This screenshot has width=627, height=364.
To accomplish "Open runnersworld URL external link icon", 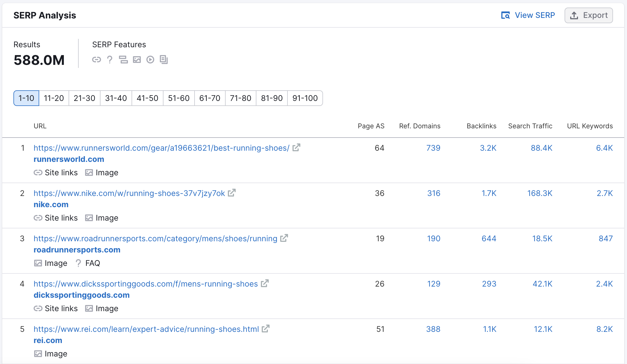I will (x=296, y=147).
